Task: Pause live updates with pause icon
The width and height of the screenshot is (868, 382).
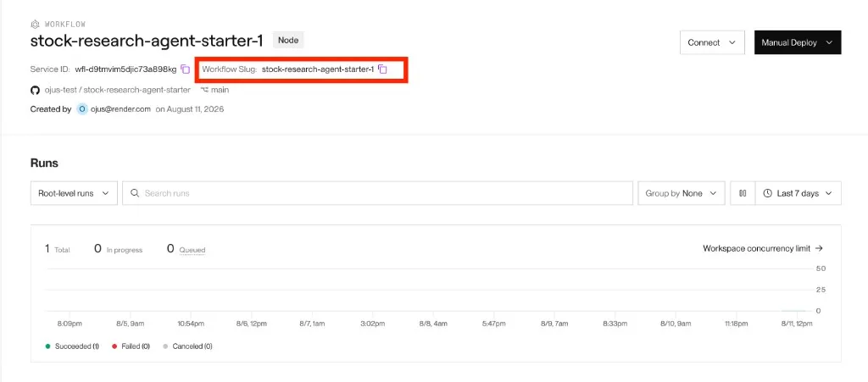Action: pyautogui.click(x=743, y=193)
